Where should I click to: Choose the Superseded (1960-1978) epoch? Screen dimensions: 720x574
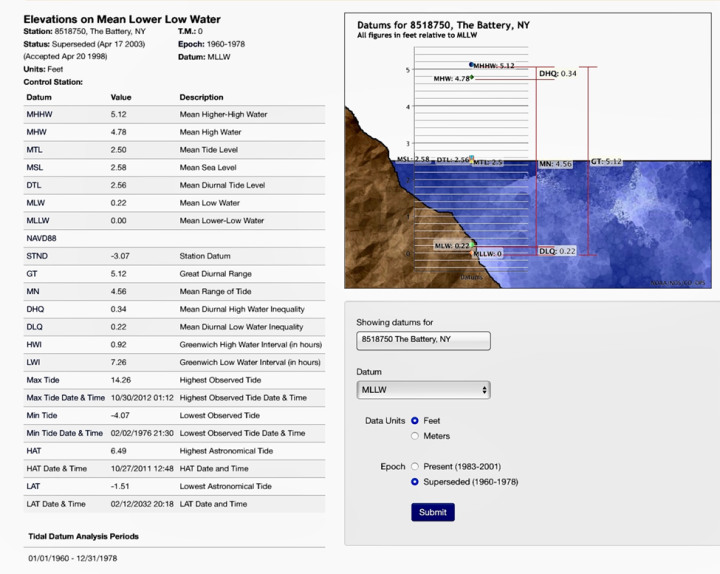[415, 482]
